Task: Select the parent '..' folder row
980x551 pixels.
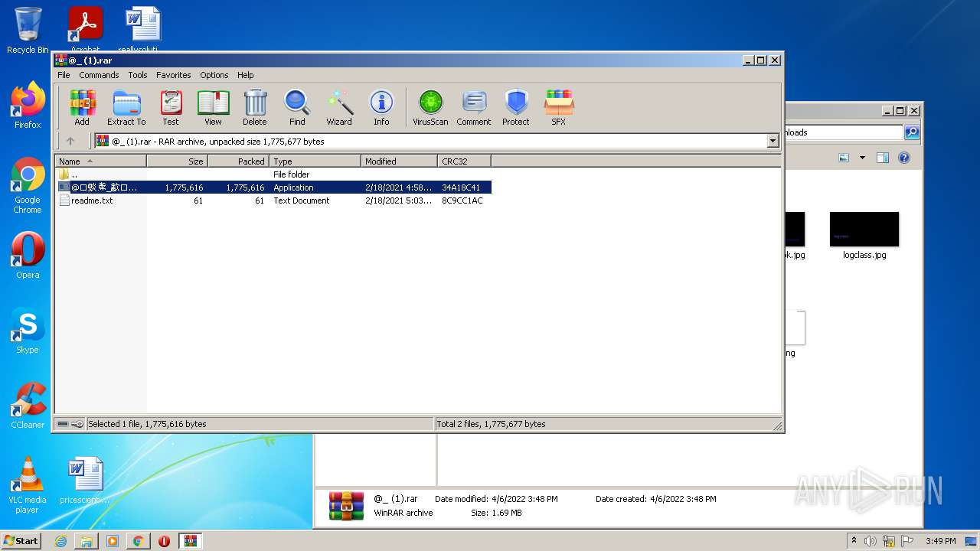Action: point(273,174)
